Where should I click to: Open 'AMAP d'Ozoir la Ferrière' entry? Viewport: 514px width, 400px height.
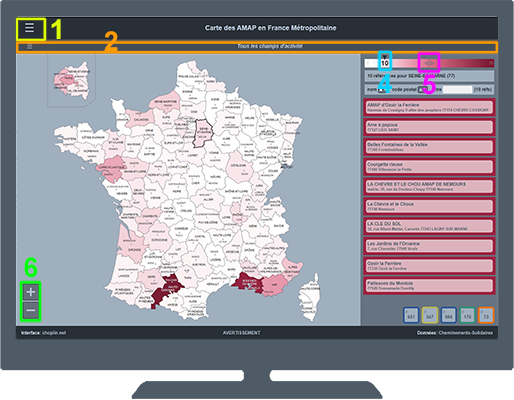[429, 107]
